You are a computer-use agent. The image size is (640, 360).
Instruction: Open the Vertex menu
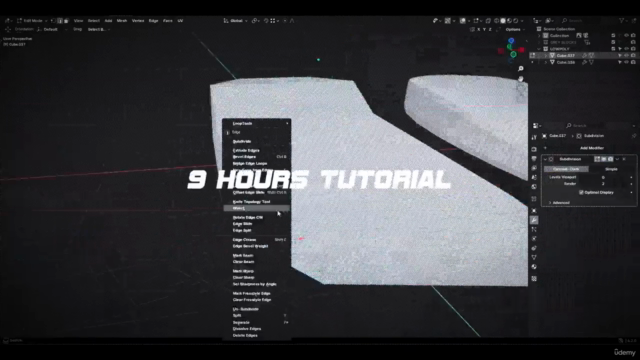138,20
